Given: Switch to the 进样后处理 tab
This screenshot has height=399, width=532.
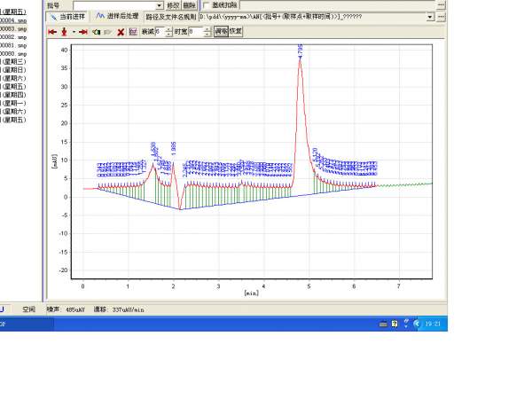Looking at the screenshot, I should (x=118, y=17).
